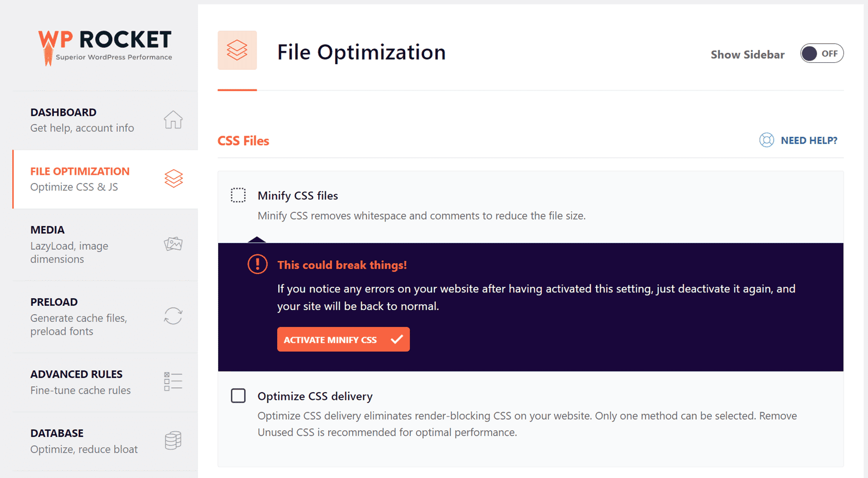Click the Dashboard house icon
Screen dimensions: 868x478
(x=173, y=120)
